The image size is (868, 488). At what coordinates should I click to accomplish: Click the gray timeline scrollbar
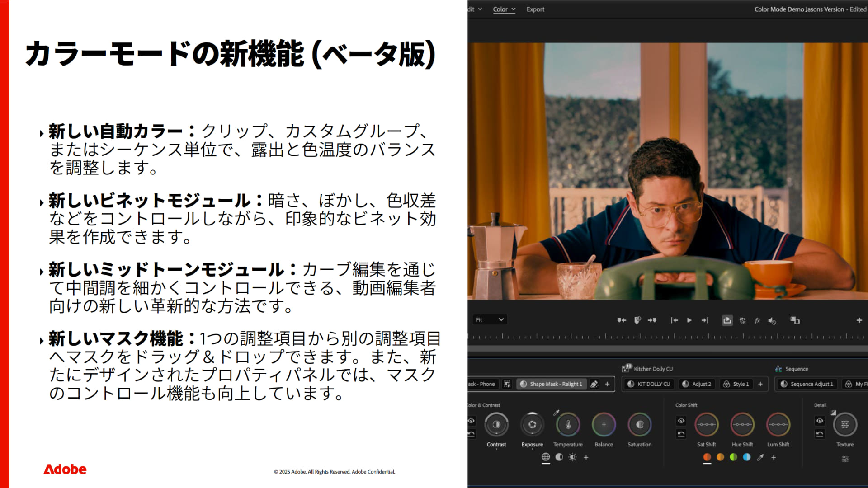click(668, 348)
